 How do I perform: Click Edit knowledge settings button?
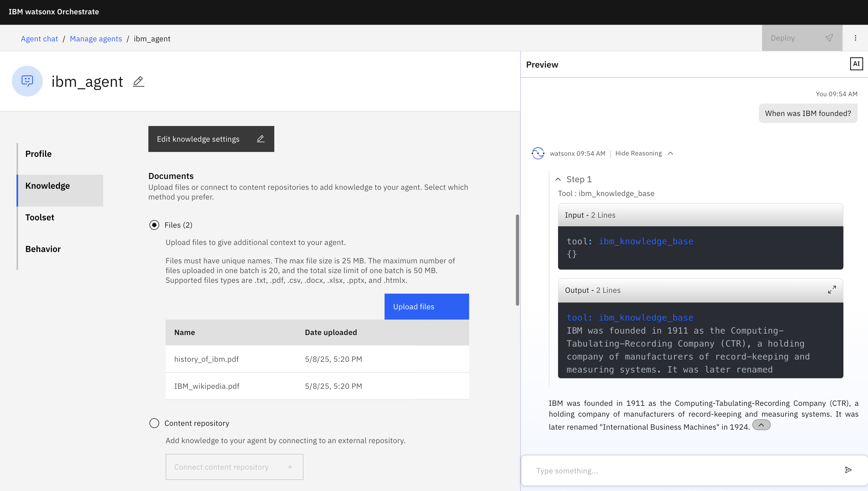pyautogui.click(x=211, y=139)
